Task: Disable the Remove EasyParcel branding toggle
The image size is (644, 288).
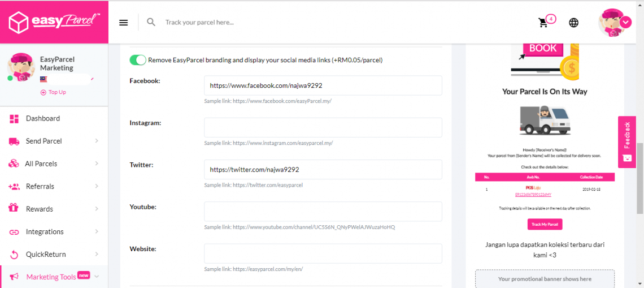Action: 138,60
